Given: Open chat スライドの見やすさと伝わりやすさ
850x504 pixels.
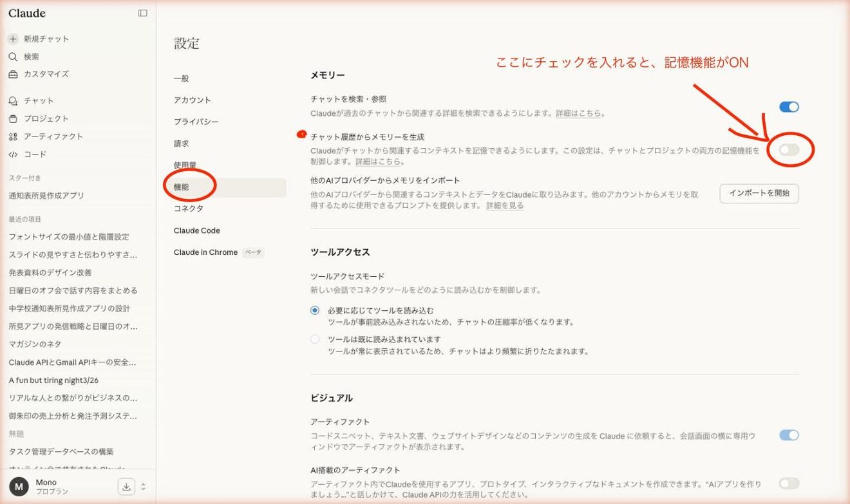Looking at the screenshot, I should click(x=73, y=255).
